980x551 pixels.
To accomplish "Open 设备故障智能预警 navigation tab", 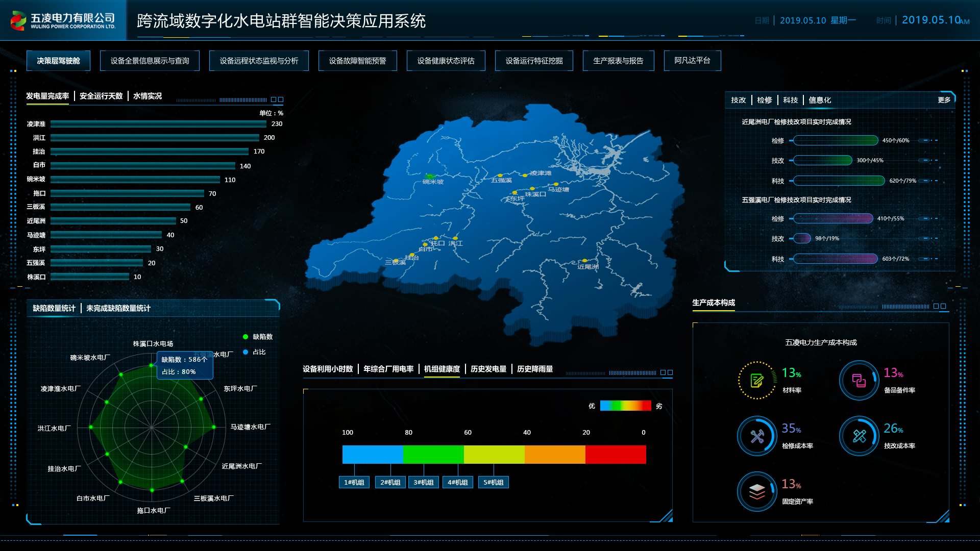I will tap(357, 61).
